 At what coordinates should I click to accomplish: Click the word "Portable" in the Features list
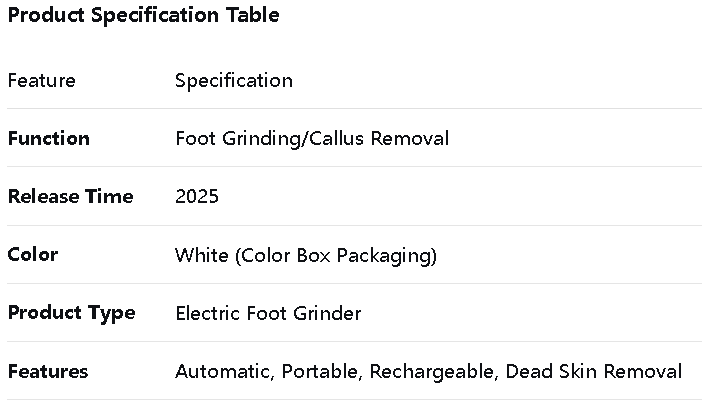[321, 371]
